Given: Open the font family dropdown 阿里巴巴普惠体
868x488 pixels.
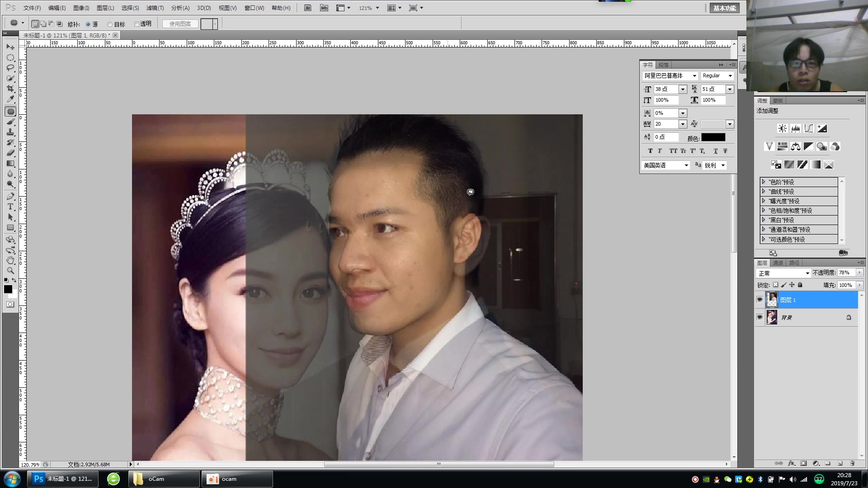Looking at the screenshot, I should click(670, 76).
